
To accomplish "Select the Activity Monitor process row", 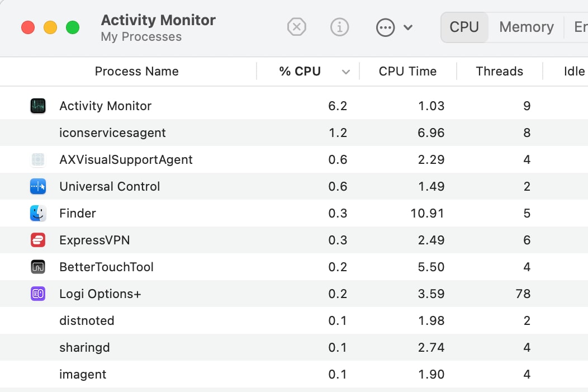I will tap(294, 106).
